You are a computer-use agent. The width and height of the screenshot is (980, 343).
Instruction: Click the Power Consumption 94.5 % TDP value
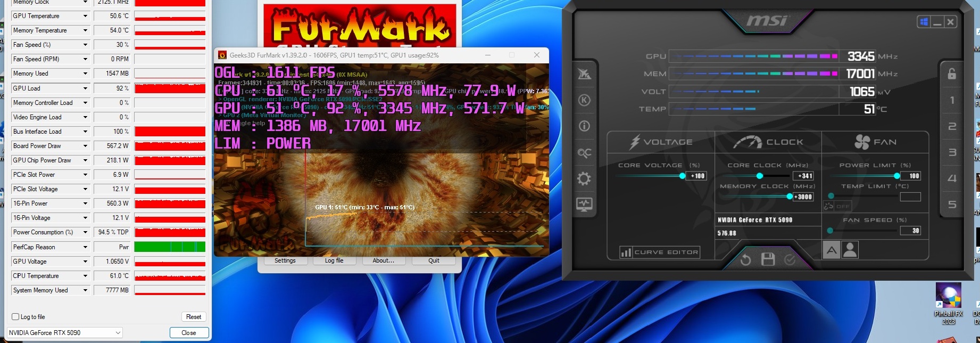tap(112, 232)
